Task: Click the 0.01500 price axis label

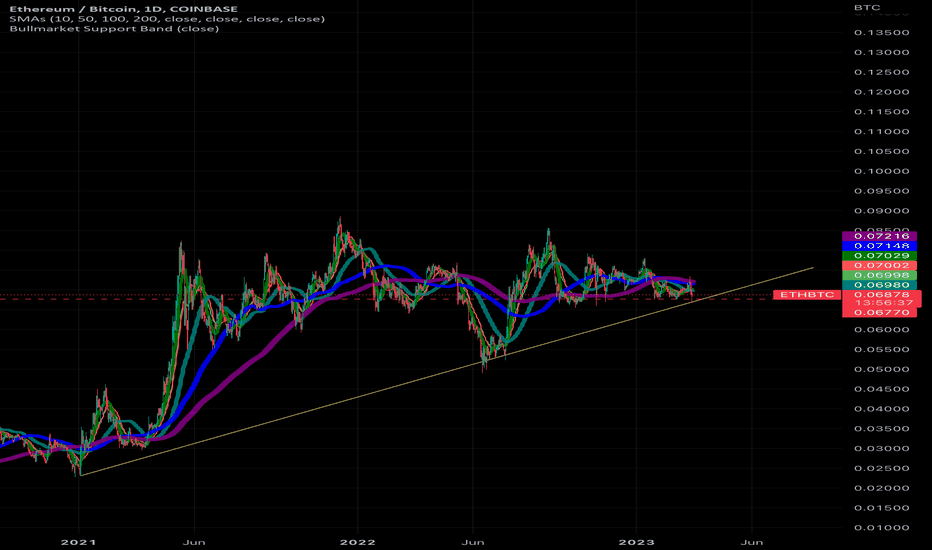Action: tap(881, 508)
